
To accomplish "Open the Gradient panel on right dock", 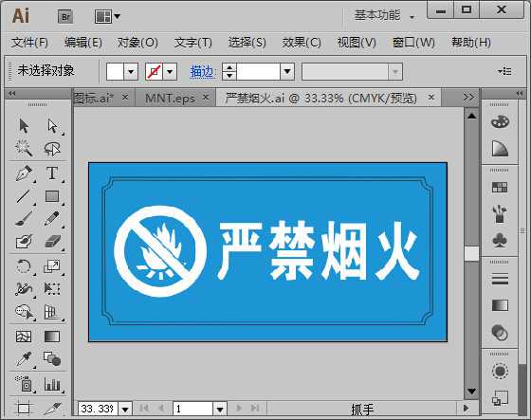I will pos(500,305).
